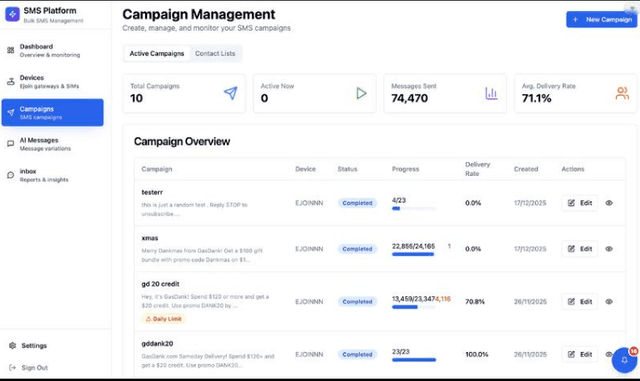
Task: Open Devices in the sidebar
Action: (52, 82)
